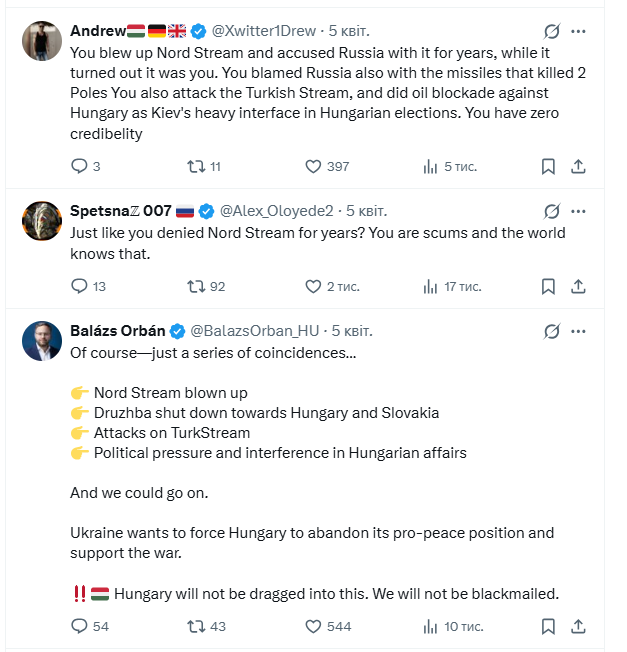The height and width of the screenshot is (652, 627).
Task: Like SpetsnaZ 007's tweet
Action: coord(313,286)
